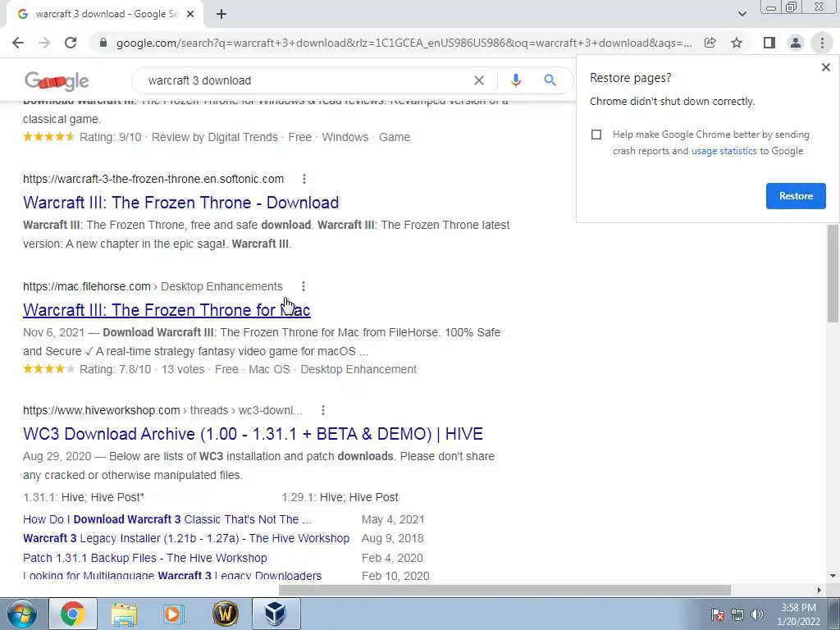840x630 pixels.
Task: Open the Chrome profile avatar
Action: (796, 43)
